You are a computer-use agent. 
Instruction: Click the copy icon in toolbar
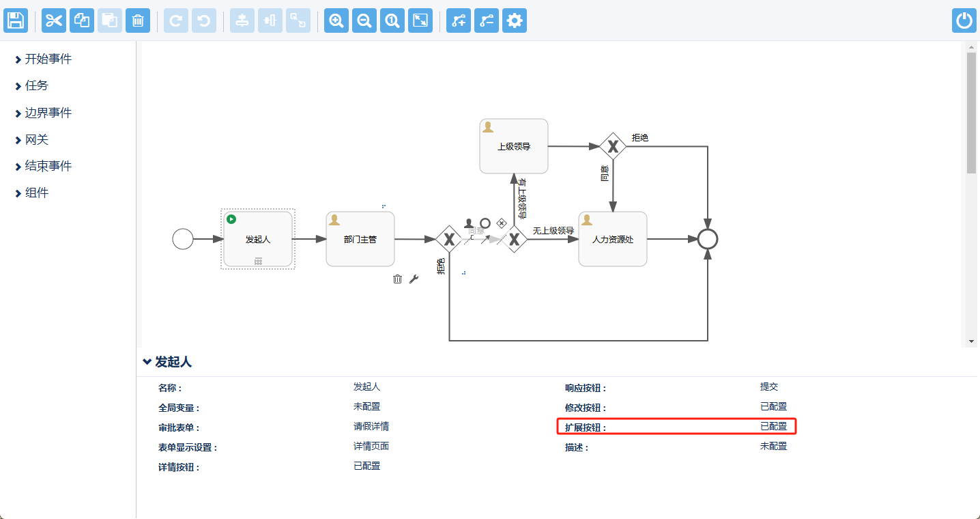coord(82,20)
